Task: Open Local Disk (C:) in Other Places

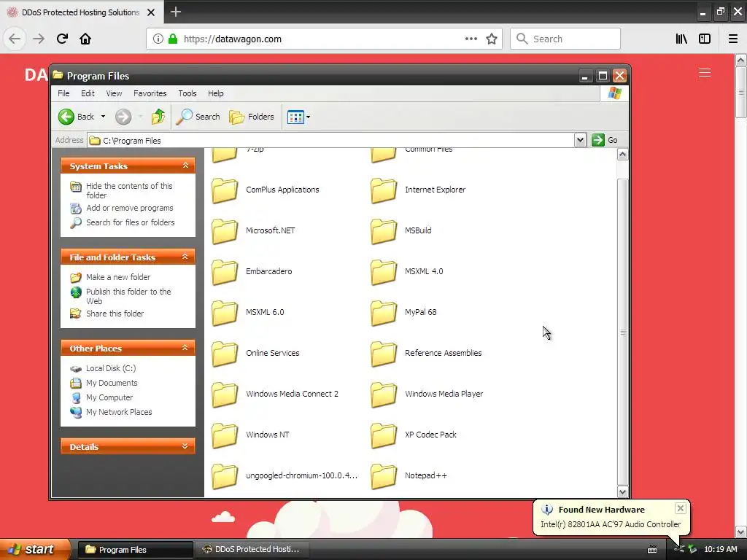Action: [x=111, y=368]
